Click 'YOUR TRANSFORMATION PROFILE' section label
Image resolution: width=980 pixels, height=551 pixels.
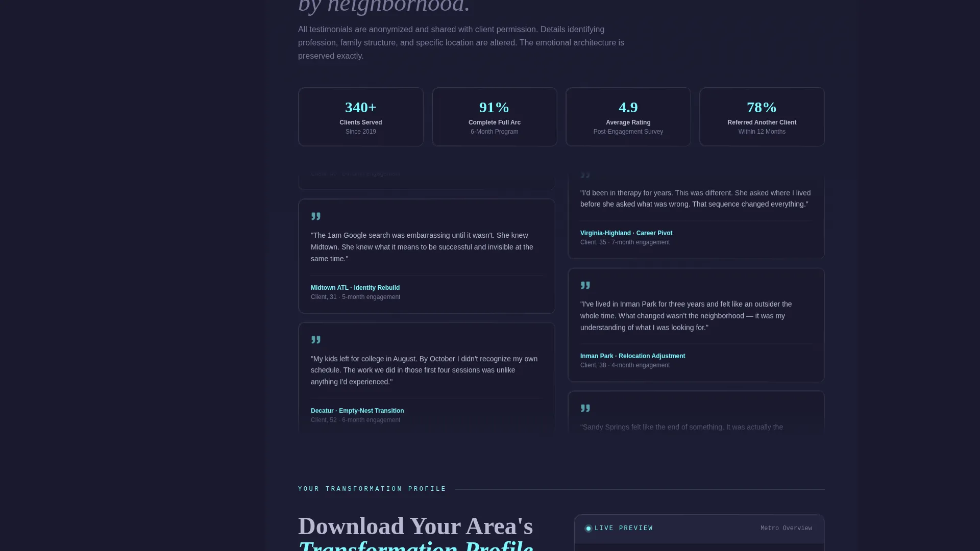pos(372,489)
